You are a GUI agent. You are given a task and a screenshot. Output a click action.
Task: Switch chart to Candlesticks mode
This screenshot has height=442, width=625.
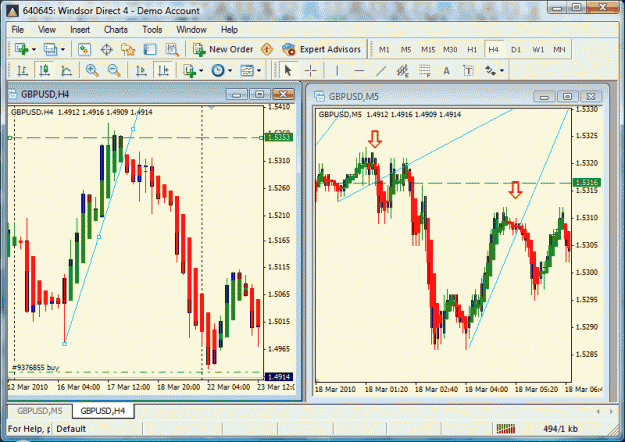coord(44,71)
